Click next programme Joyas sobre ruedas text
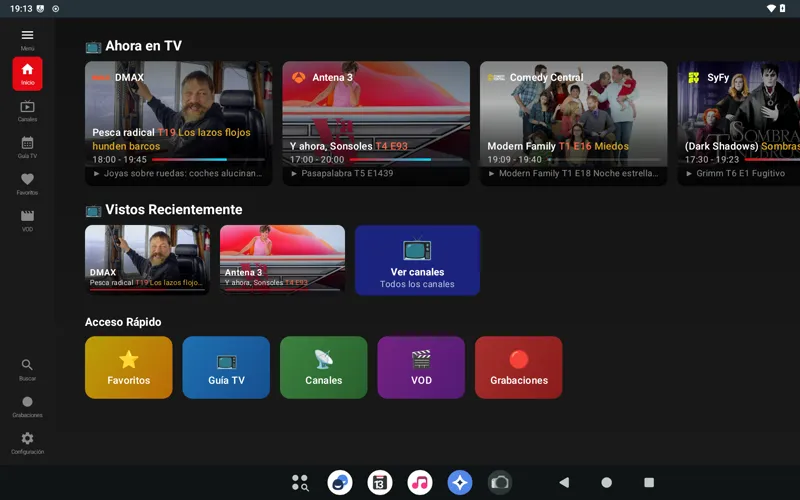 183,173
